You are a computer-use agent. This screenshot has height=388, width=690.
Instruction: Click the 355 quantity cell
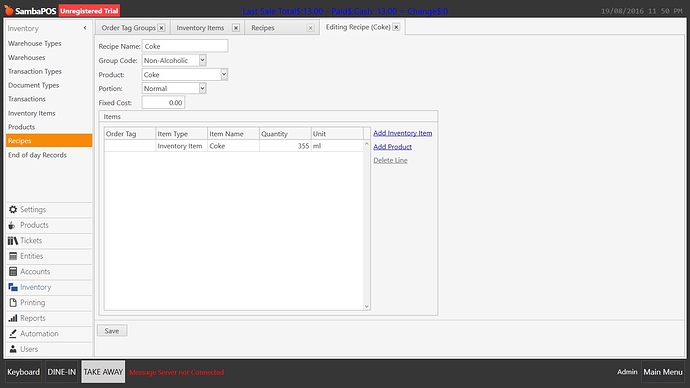pos(285,146)
